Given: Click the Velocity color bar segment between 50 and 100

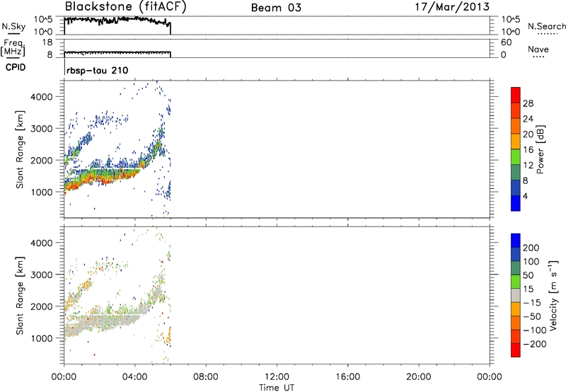Looking at the screenshot, I should 516,268.
